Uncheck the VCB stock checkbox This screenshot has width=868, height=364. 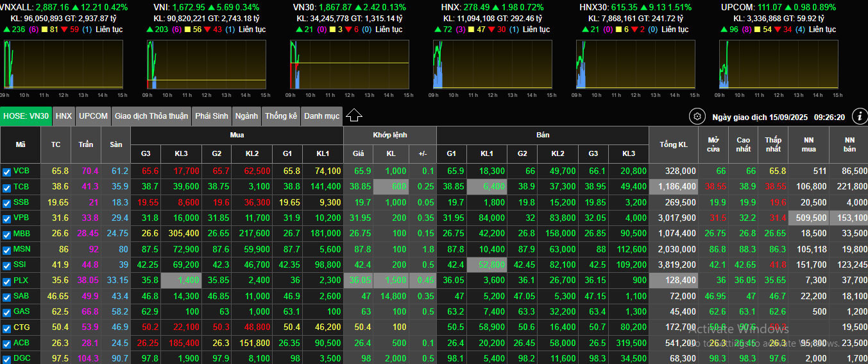click(x=6, y=171)
